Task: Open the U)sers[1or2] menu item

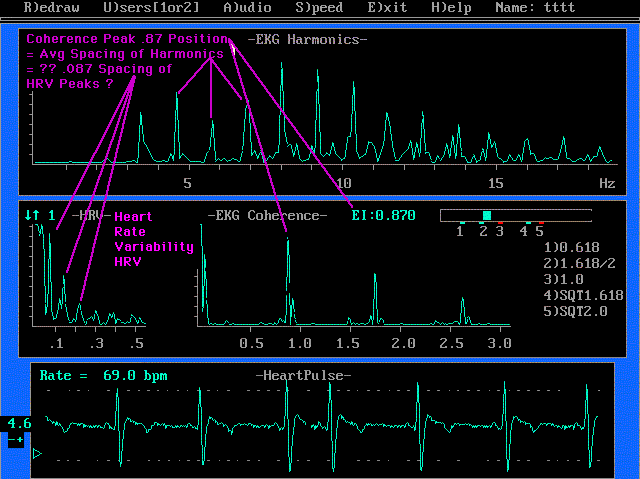Action: [151, 7]
